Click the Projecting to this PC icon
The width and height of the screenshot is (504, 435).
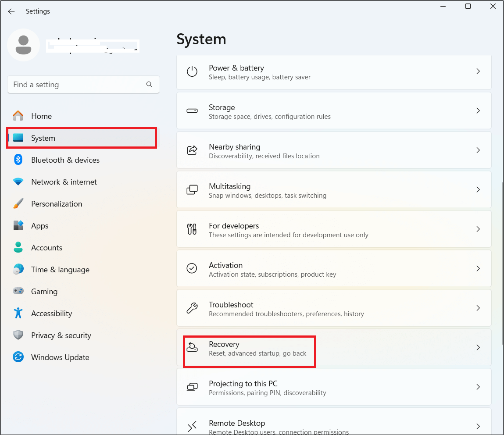(x=192, y=387)
